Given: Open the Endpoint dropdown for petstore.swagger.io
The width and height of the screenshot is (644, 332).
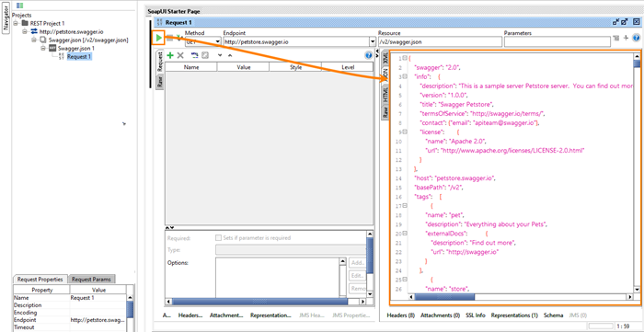Looking at the screenshot, I should pyautogui.click(x=373, y=41).
